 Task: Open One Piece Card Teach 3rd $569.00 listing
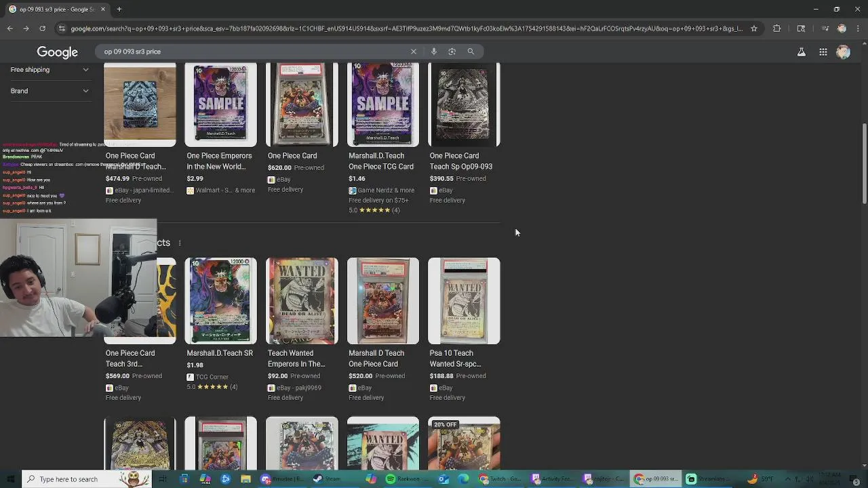click(x=130, y=359)
